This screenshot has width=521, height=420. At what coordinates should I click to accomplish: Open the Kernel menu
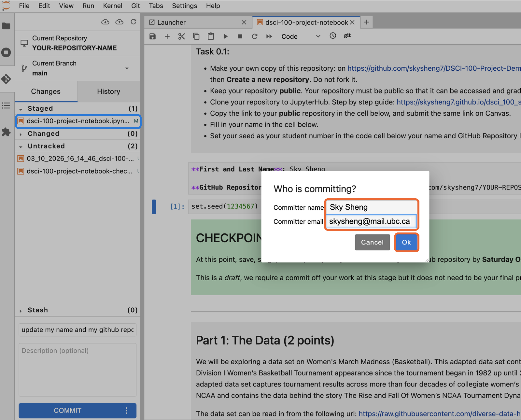pyautogui.click(x=113, y=6)
